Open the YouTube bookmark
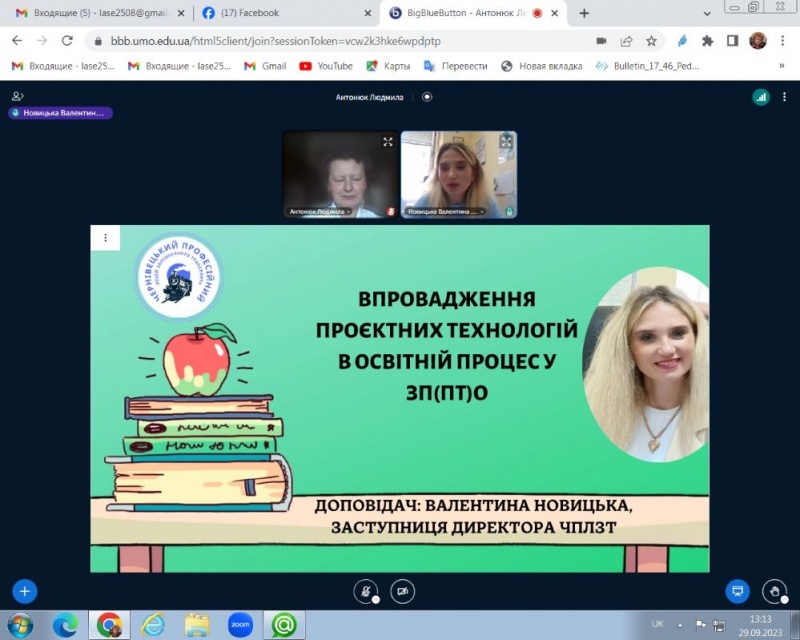 326,66
